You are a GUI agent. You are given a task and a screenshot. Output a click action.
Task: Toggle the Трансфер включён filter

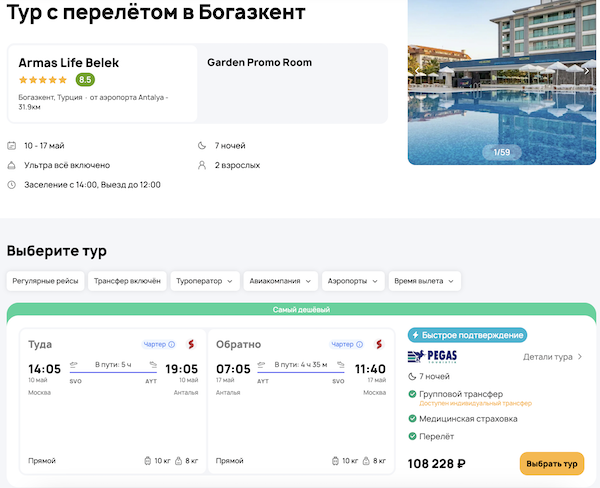(127, 281)
